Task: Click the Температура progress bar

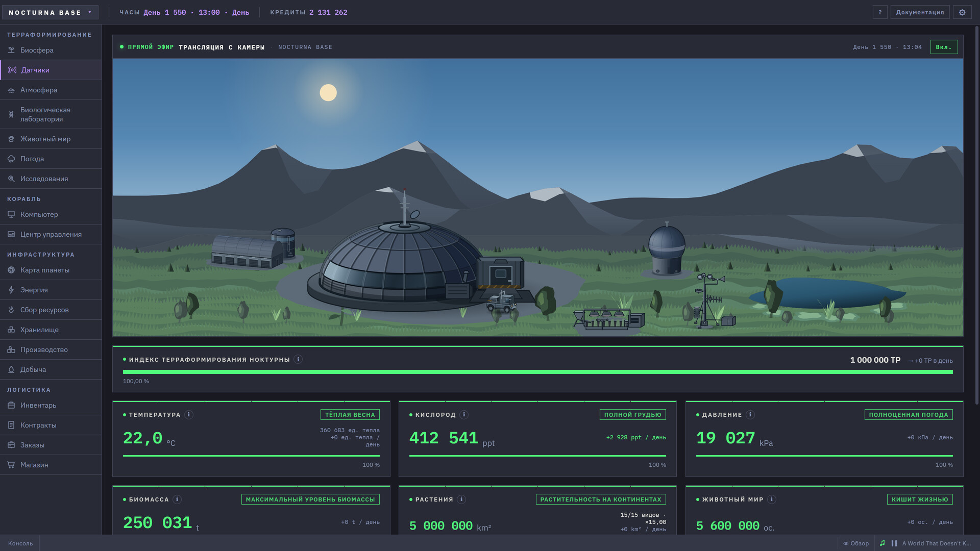Action: click(x=251, y=456)
